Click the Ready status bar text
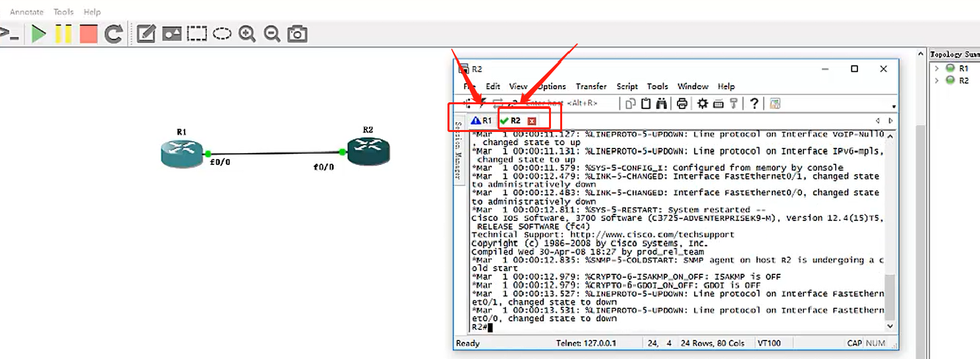Viewport: 980px width, 359px height. [x=468, y=343]
